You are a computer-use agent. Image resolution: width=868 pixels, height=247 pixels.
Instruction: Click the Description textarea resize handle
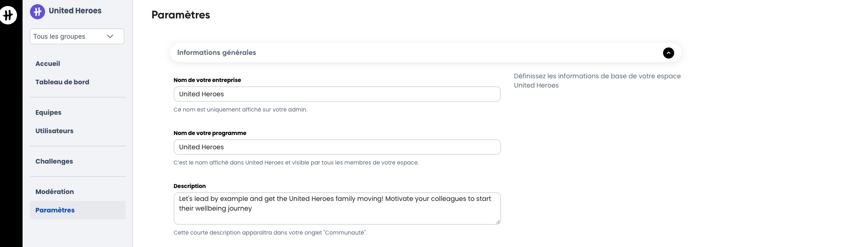(x=498, y=222)
